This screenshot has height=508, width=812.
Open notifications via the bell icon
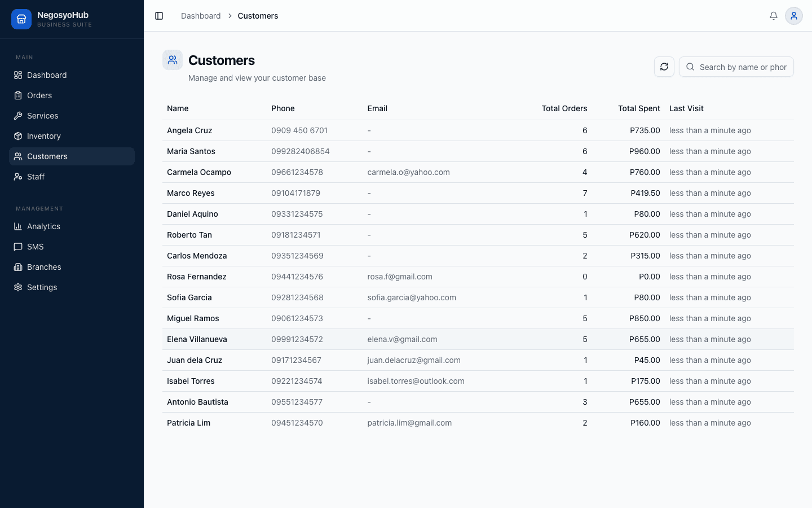(774, 16)
